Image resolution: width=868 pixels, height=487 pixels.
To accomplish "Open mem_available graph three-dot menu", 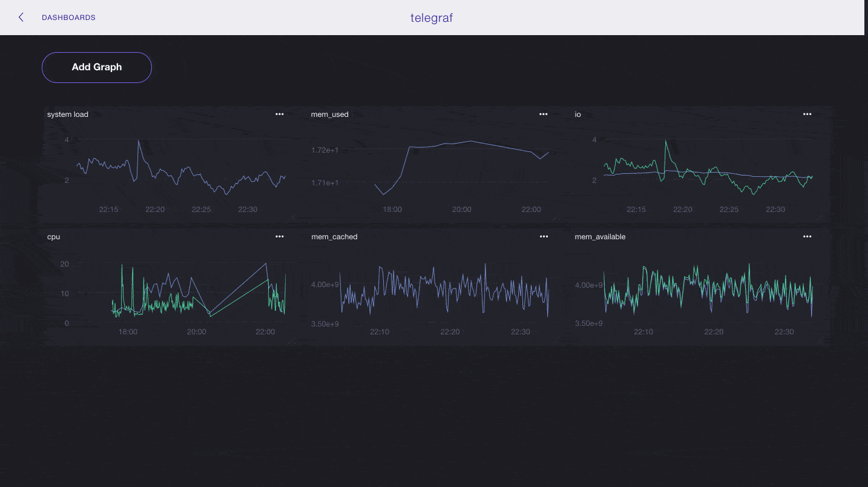I will pos(807,236).
